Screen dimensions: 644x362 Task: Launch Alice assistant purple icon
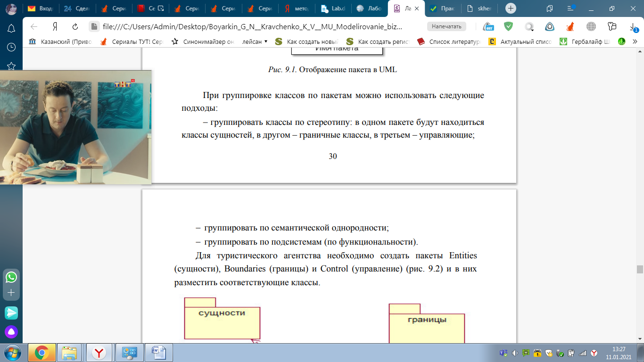[x=11, y=332]
